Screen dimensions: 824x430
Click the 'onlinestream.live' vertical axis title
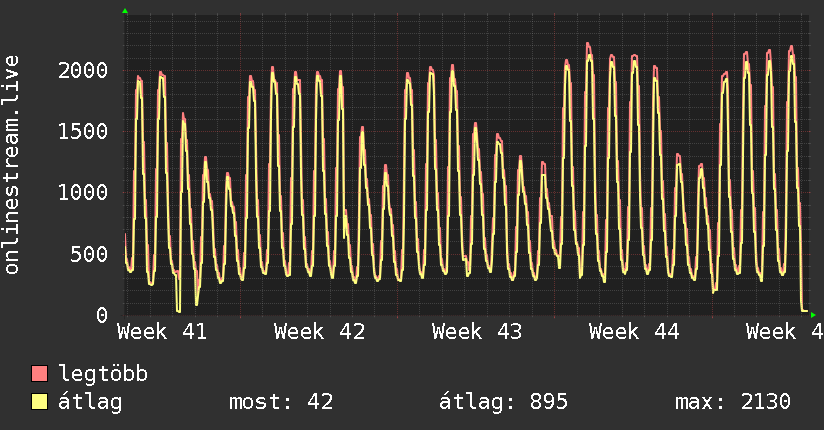[x=12, y=165]
